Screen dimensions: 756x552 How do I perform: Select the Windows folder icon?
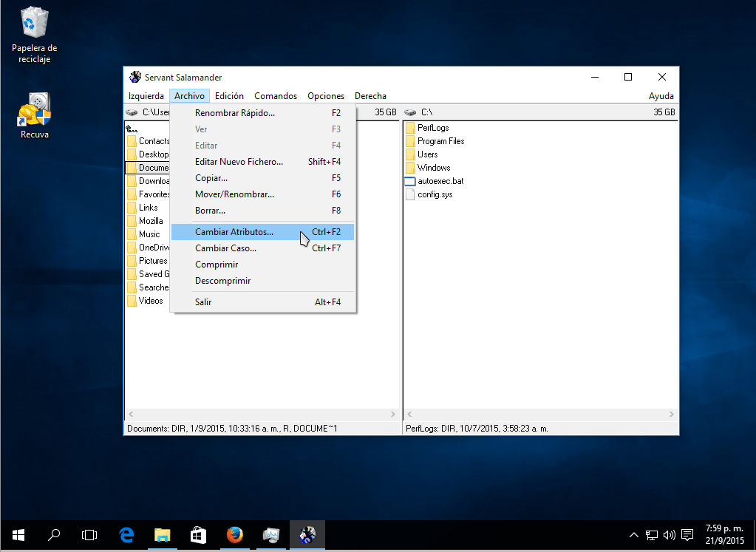[410, 168]
